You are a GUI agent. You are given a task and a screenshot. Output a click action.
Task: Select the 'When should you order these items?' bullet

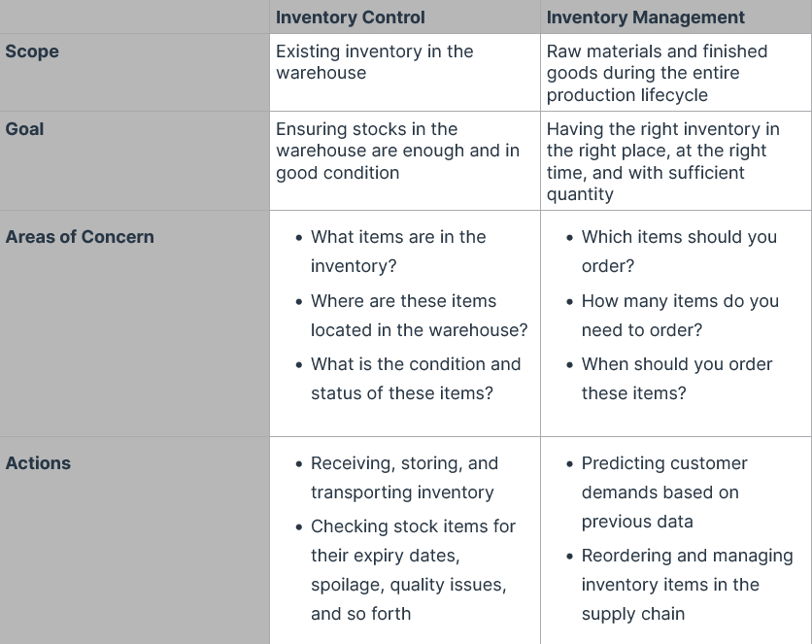click(677, 379)
